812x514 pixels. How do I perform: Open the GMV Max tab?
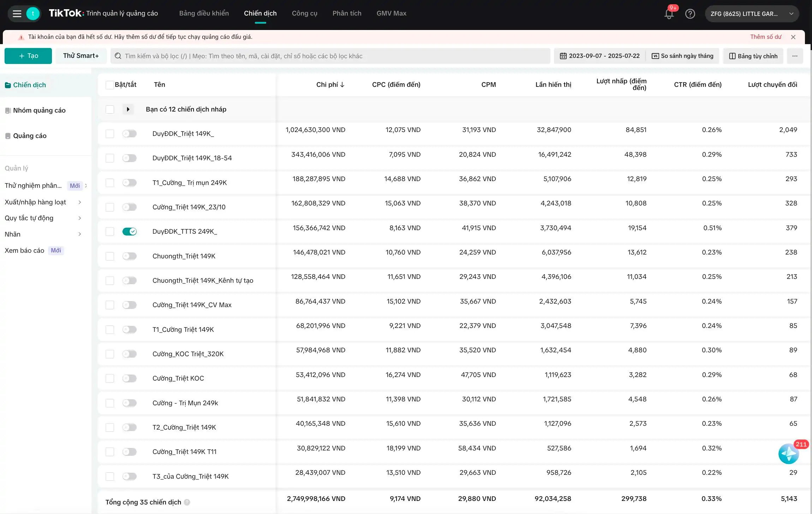391,13
